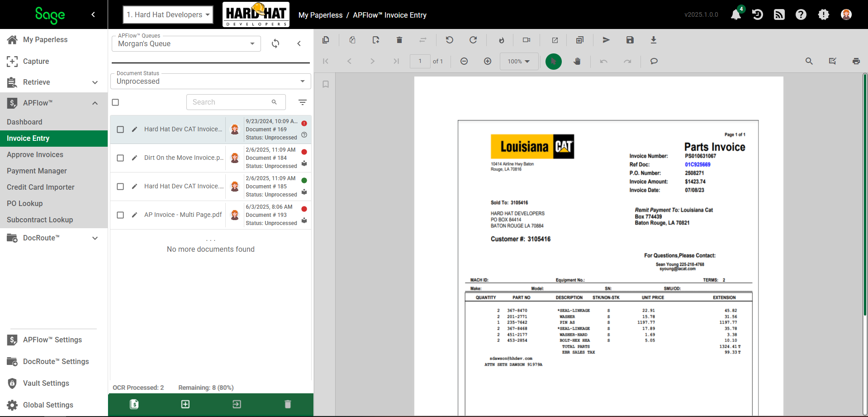Activate the green selection cursor tool
Viewport: 868px width, 417px height.
pos(554,62)
